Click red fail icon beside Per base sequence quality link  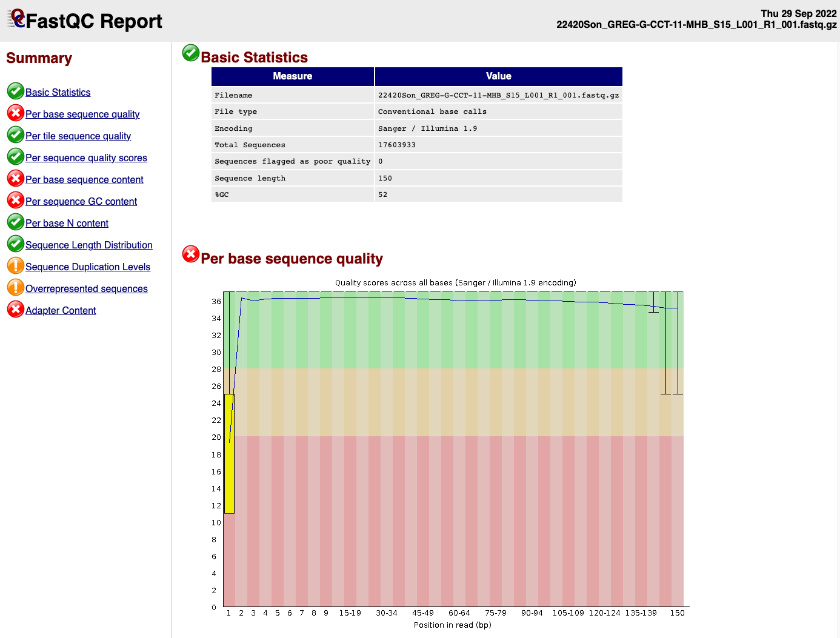16,113
